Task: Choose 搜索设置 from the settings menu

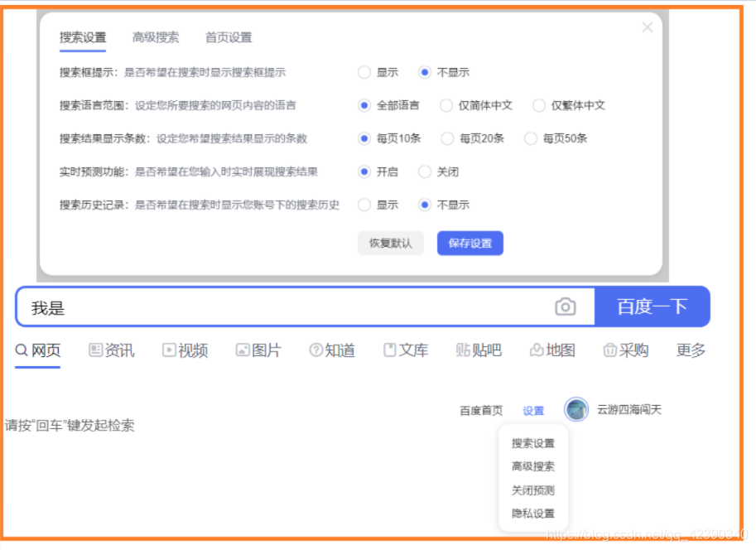Action: click(532, 443)
